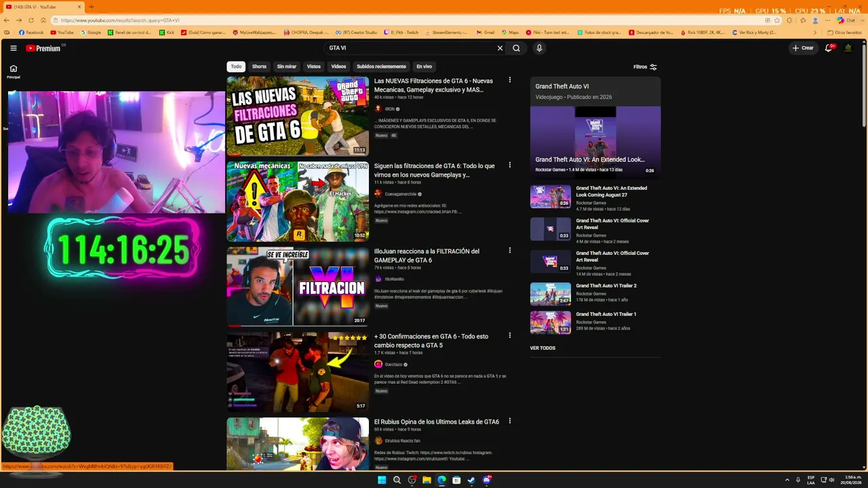Open options for Siguen las filtraciones video

pos(510,165)
